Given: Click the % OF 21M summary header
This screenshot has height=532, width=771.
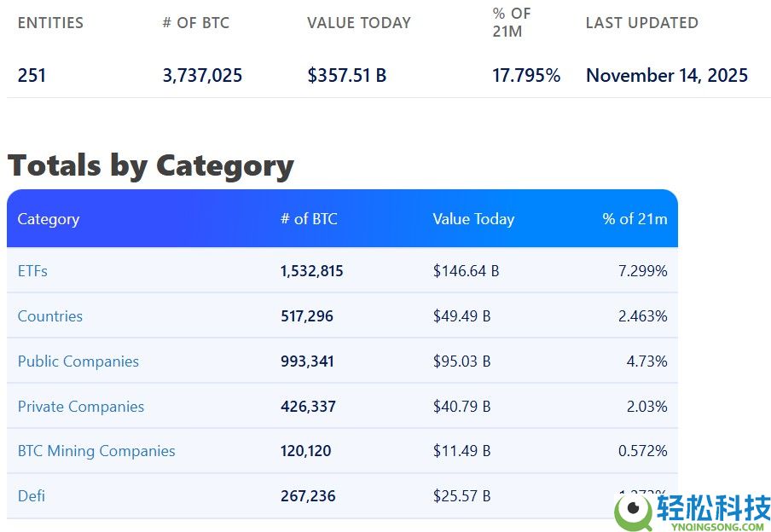Looking at the screenshot, I should click(x=512, y=23).
